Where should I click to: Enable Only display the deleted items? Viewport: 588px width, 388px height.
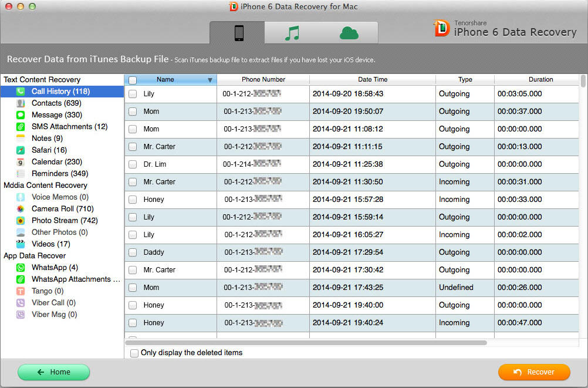click(x=134, y=353)
